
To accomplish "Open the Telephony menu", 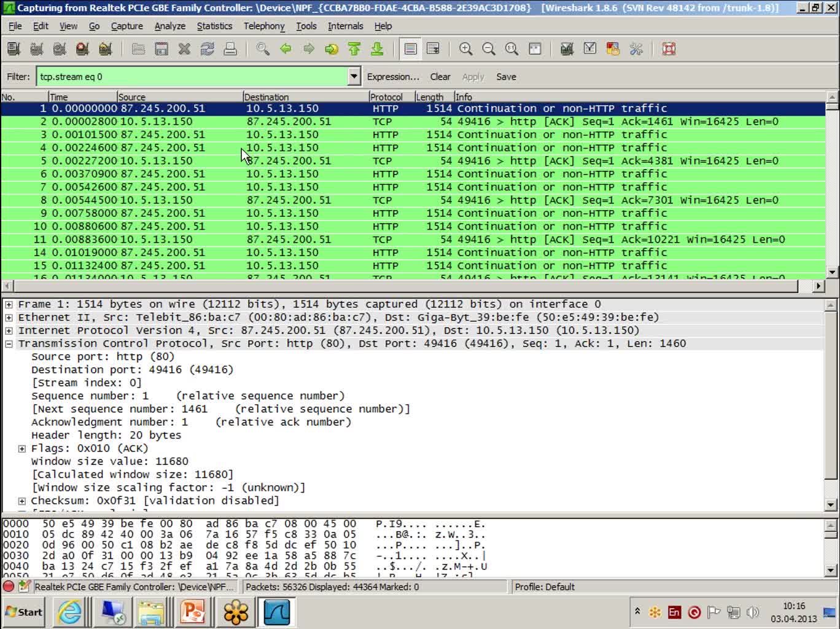I will 264,26.
